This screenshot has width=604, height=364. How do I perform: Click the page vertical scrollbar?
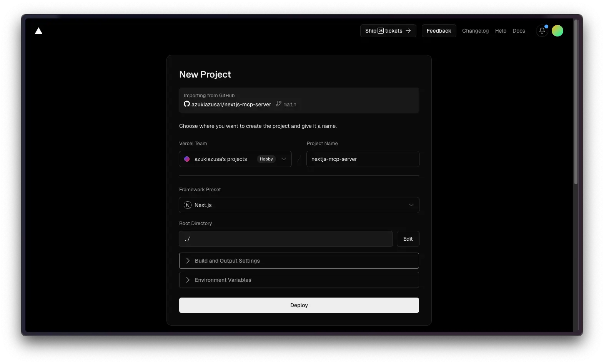[576, 102]
